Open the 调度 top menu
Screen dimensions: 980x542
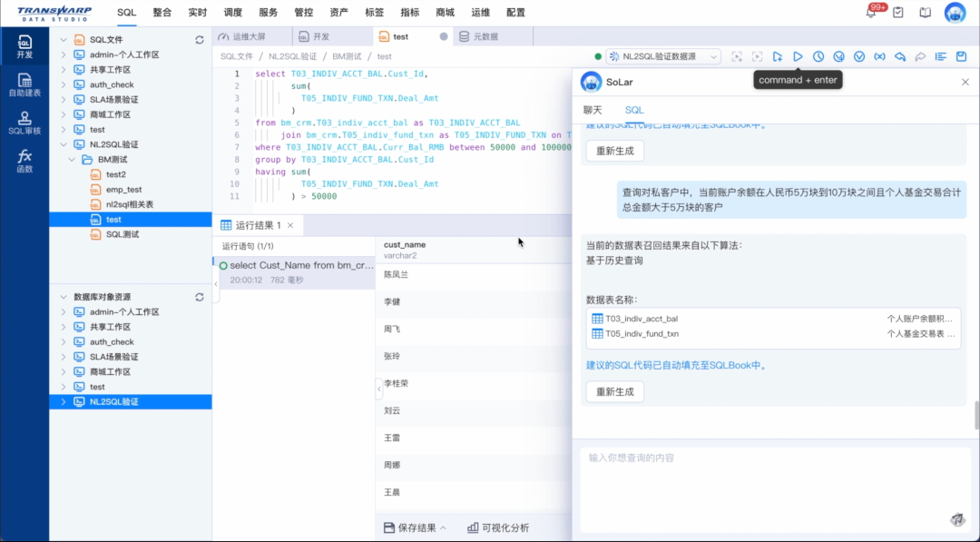pos(232,13)
